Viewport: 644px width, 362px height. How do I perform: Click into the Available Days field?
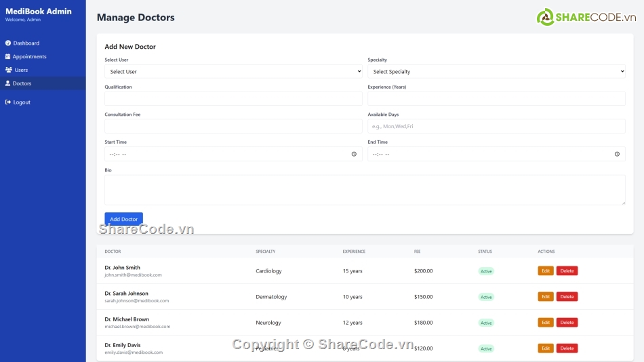click(496, 126)
